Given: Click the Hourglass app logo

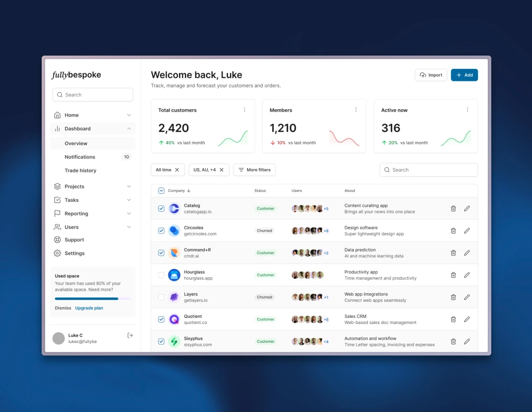Looking at the screenshot, I should tap(174, 275).
